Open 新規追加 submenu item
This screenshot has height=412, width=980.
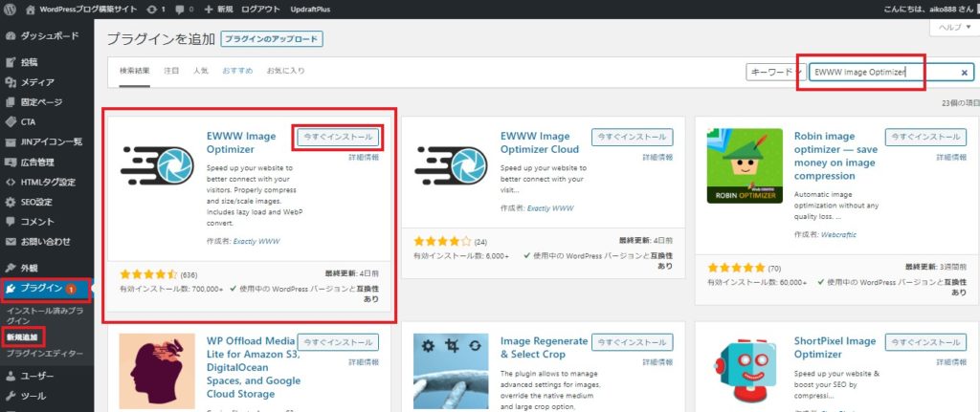tap(22, 337)
